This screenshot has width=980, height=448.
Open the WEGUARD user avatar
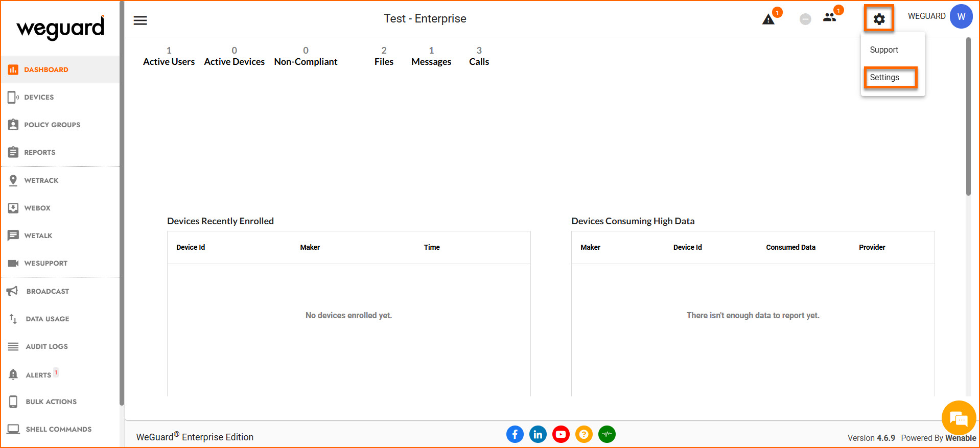(x=961, y=16)
